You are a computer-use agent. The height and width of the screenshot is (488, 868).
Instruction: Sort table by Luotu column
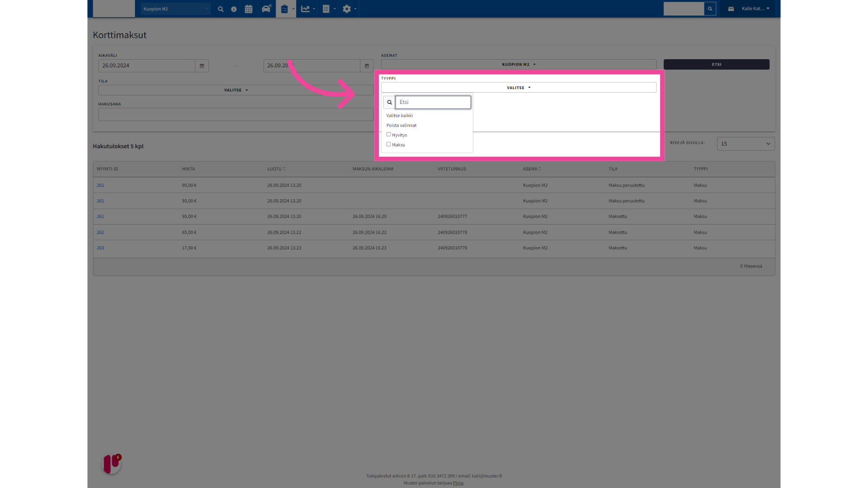point(276,169)
